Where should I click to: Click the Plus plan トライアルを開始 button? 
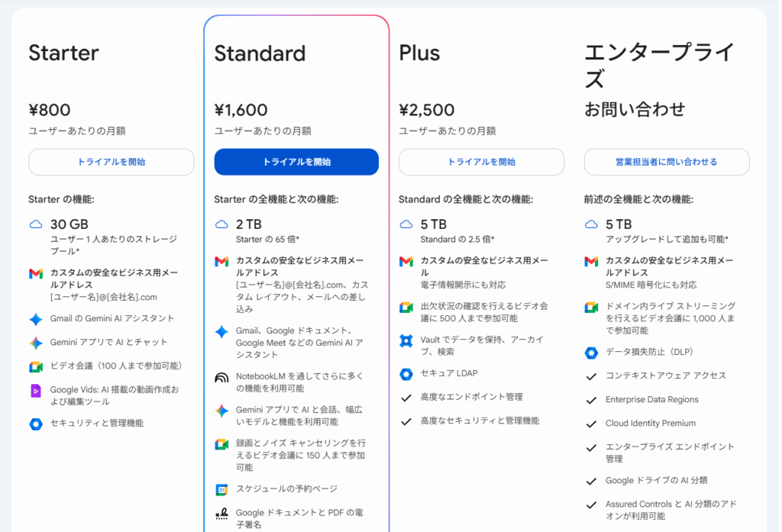481,162
